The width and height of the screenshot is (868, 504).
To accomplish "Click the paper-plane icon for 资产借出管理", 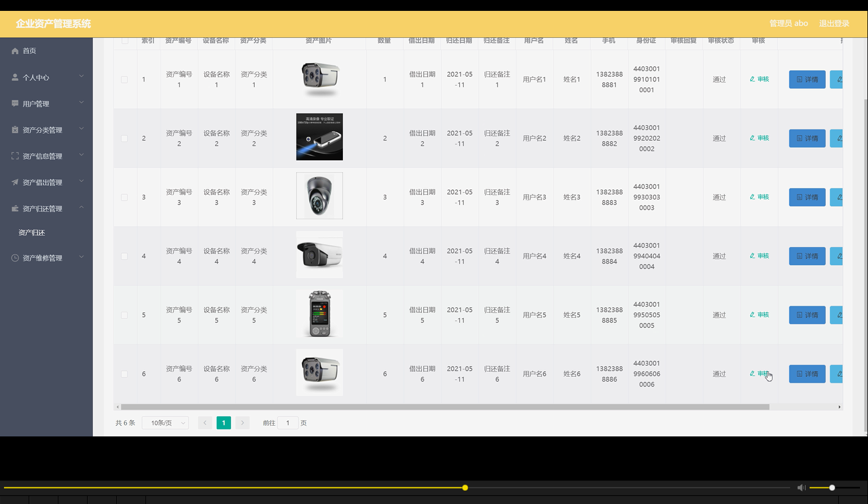I will (15, 182).
